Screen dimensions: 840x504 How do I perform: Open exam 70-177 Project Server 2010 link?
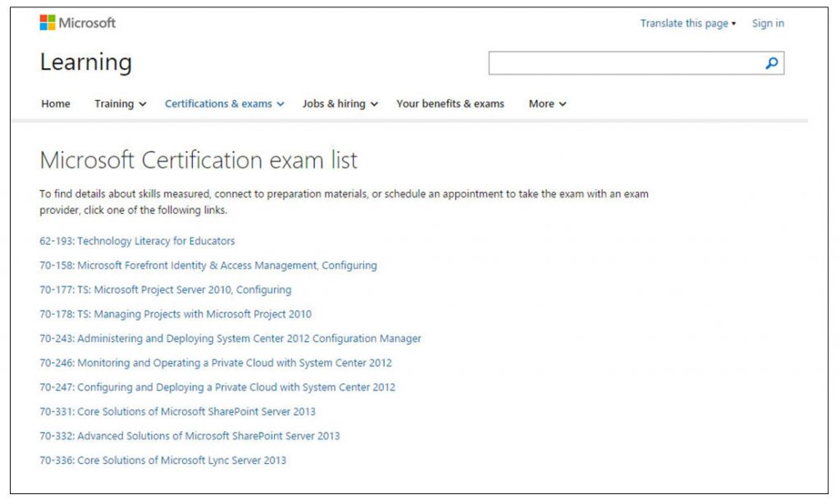point(165,290)
